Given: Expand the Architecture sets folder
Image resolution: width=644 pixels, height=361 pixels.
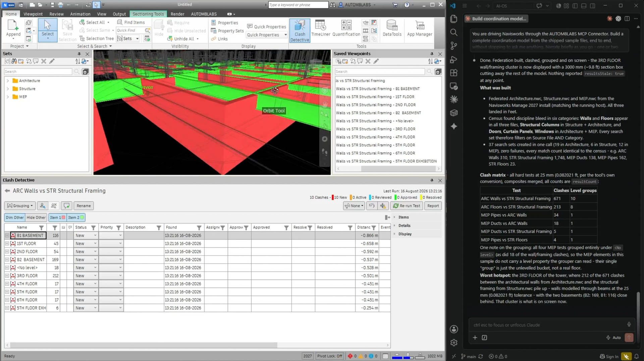Looking at the screenshot, I should point(8,81).
